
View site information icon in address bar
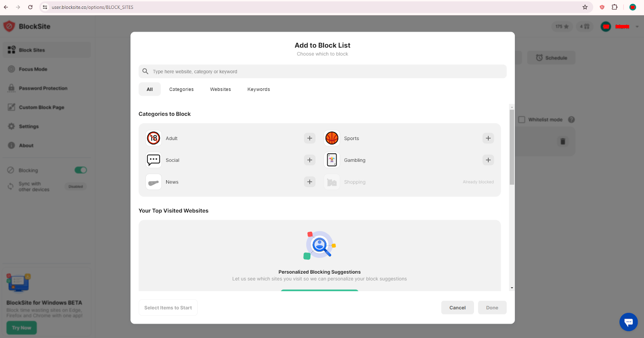pos(45,7)
